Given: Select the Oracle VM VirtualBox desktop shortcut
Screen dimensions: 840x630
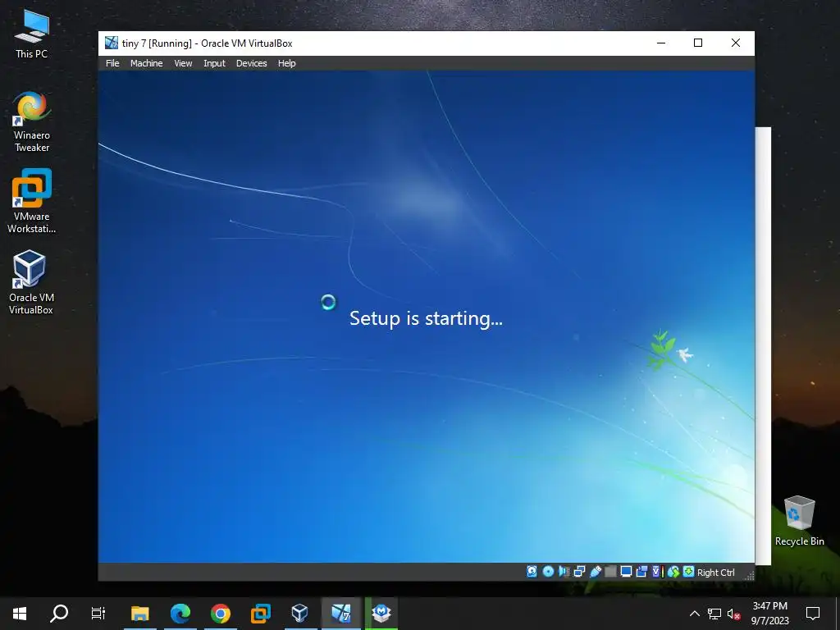Looking at the screenshot, I should (x=31, y=282).
